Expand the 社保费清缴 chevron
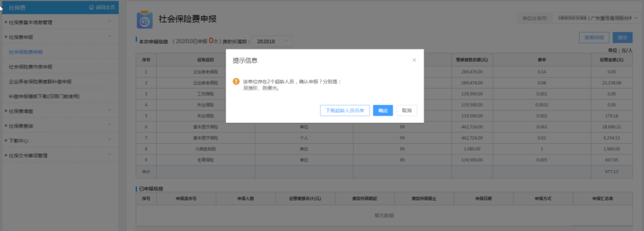 109,110
